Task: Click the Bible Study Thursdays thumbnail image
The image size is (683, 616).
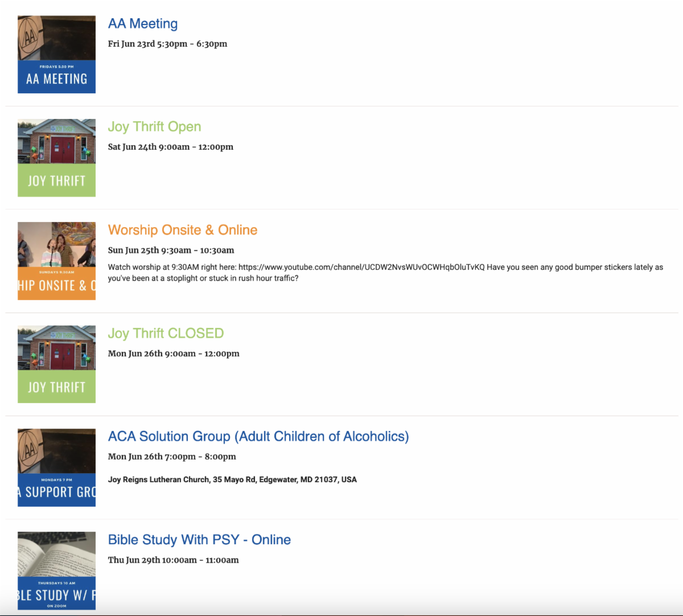Action: coord(56,570)
